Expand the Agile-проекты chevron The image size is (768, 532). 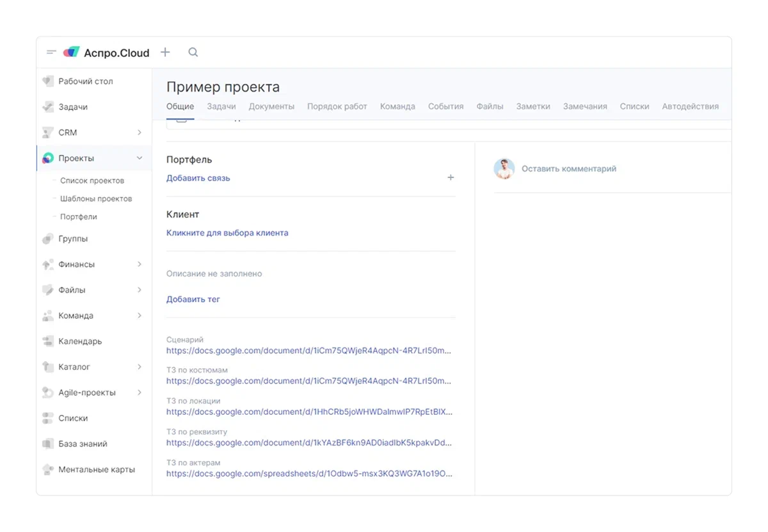[x=140, y=392]
